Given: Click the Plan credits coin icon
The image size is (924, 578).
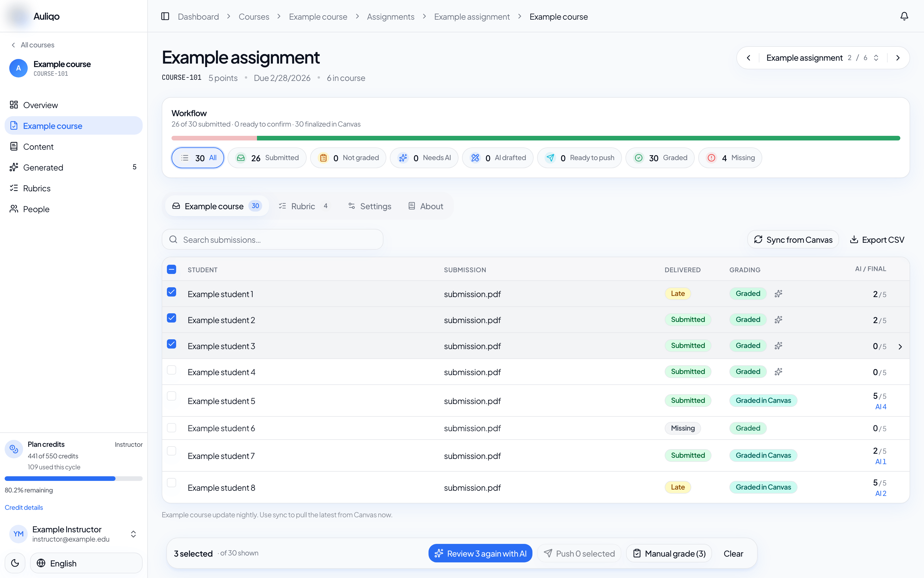Looking at the screenshot, I should point(14,449).
